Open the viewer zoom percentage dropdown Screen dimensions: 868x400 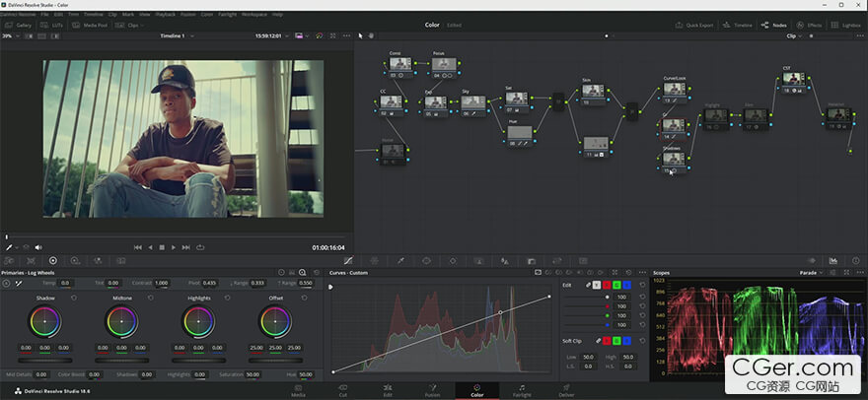coord(10,35)
